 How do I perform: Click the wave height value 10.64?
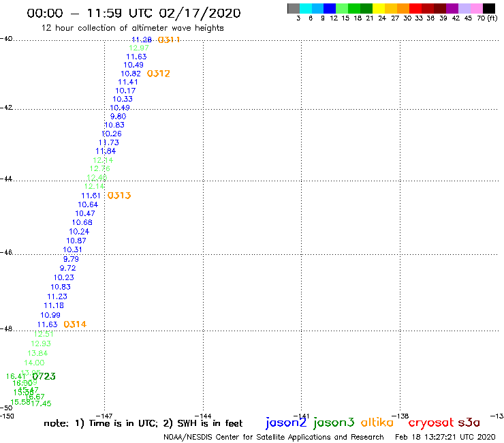(88, 204)
